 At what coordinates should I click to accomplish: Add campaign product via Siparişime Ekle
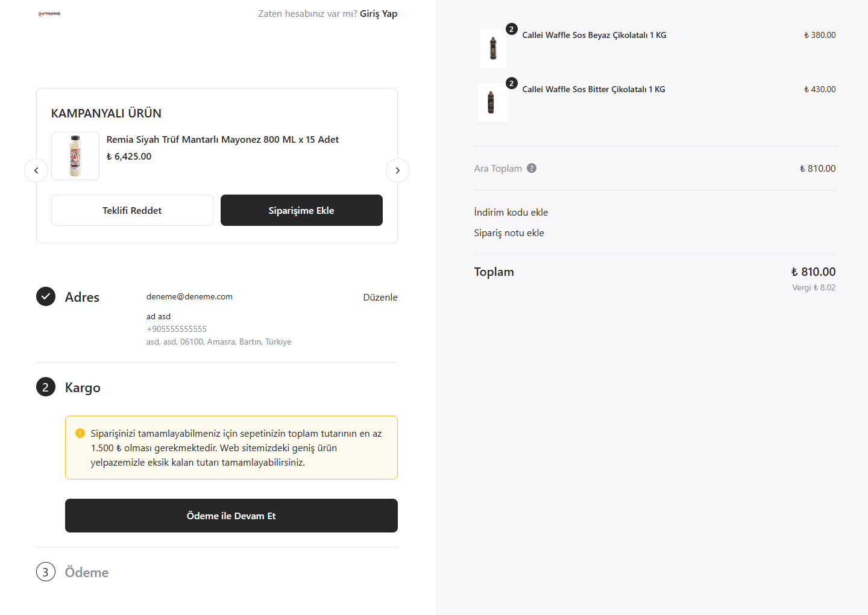click(x=301, y=210)
